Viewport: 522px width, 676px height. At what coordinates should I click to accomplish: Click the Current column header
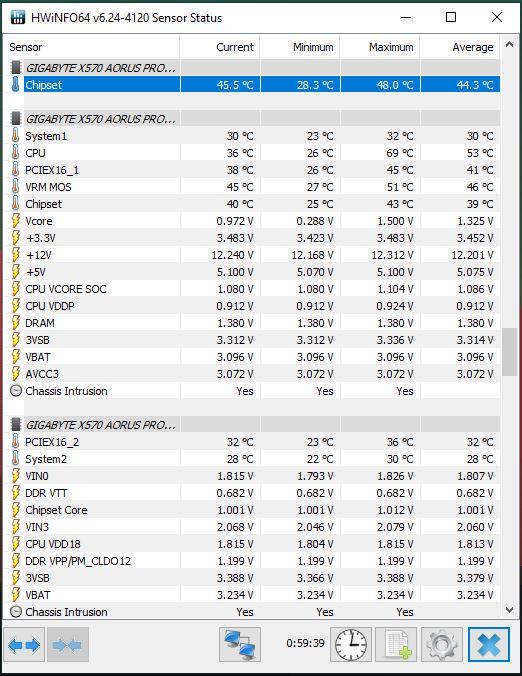coord(219,47)
